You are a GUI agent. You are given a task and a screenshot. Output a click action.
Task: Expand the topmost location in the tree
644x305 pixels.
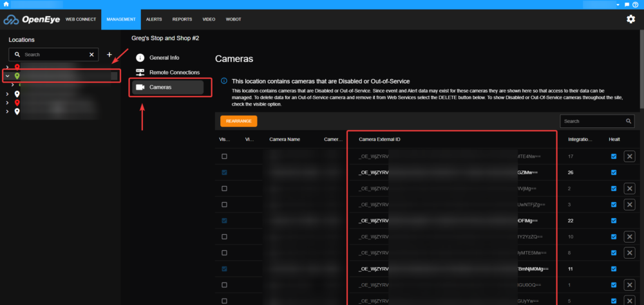pos(7,66)
